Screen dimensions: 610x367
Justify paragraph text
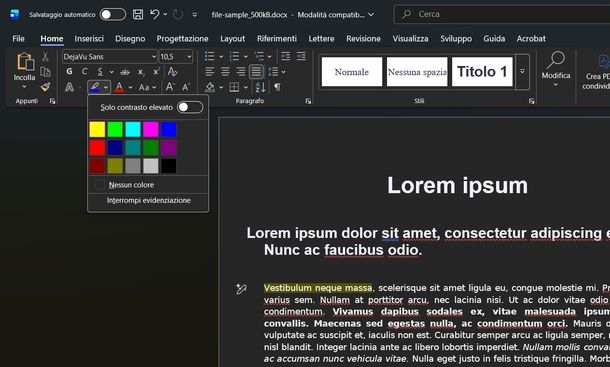[256, 72]
